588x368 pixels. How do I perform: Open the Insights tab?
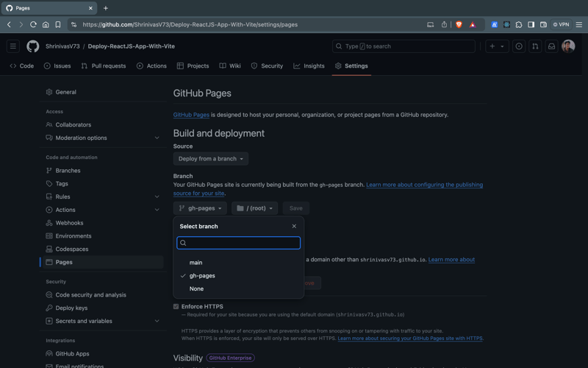309,66
